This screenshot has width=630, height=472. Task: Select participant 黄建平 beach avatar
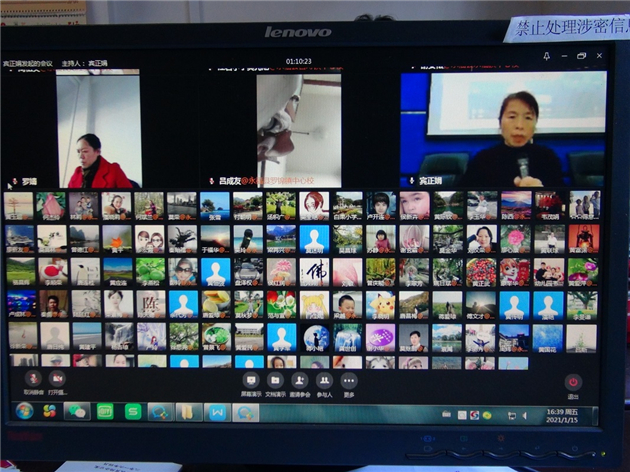point(86,337)
